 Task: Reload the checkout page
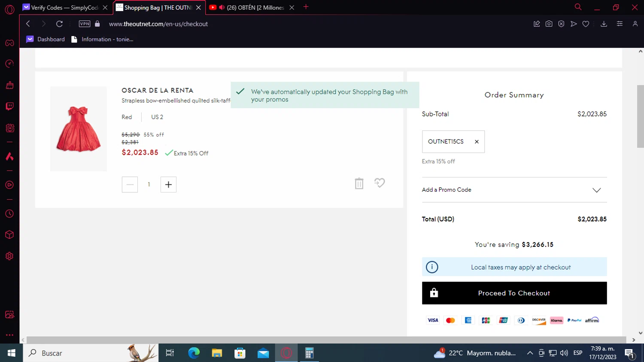(59, 24)
